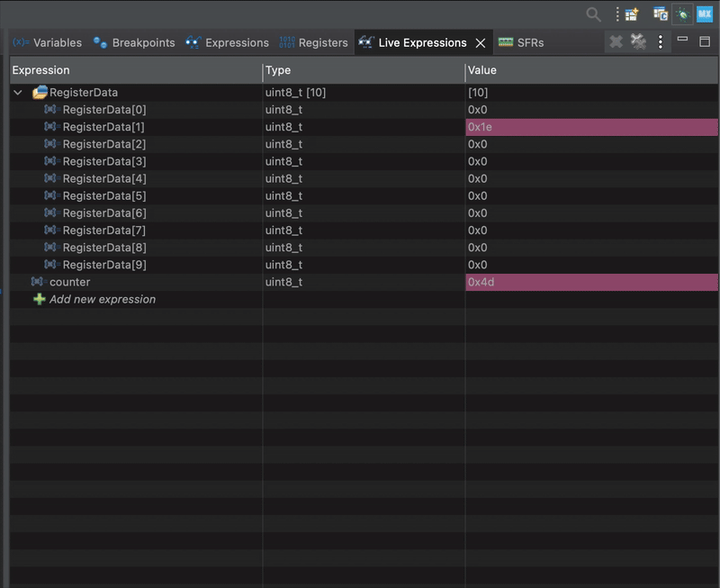Switch to the SFRs tab
The width and height of the screenshot is (720, 588).
click(521, 42)
